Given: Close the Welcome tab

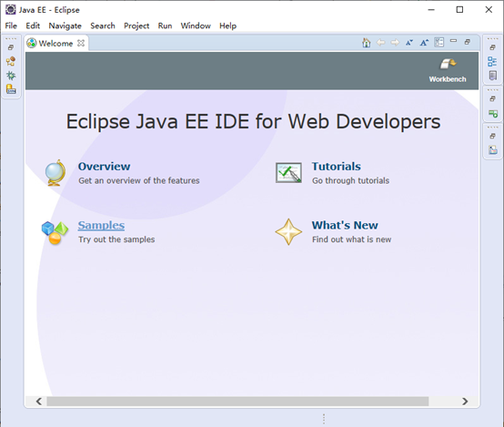Looking at the screenshot, I should (x=81, y=43).
